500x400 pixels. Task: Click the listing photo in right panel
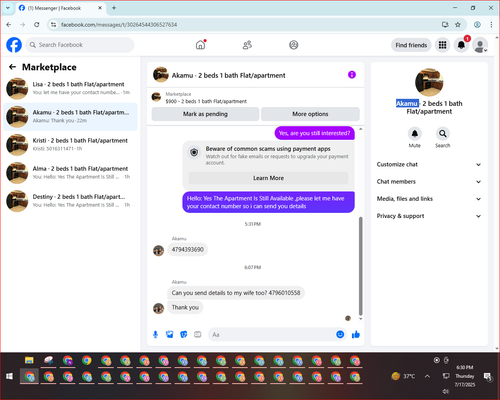point(429,82)
